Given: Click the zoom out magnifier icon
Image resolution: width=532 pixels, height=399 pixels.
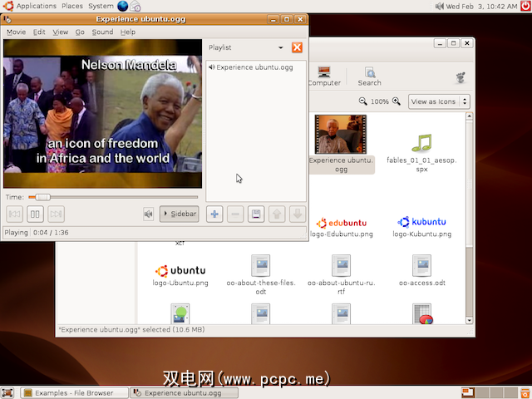Looking at the screenshot, I should (x=363, y=101).
